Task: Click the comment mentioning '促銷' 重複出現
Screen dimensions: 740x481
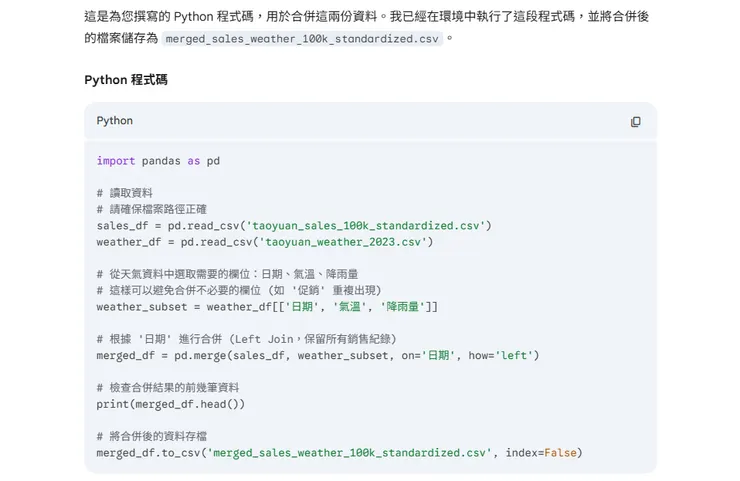Action: pyautogui.click(x=238, y=290)
